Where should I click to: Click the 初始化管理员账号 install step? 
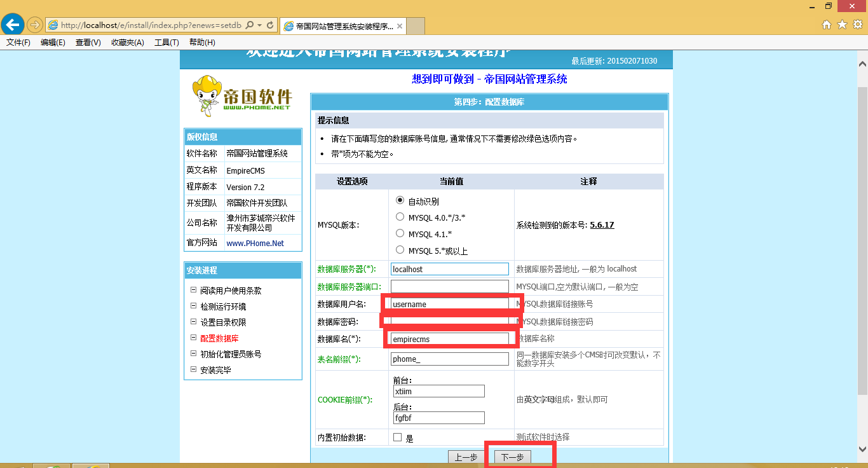click(231, 354)
